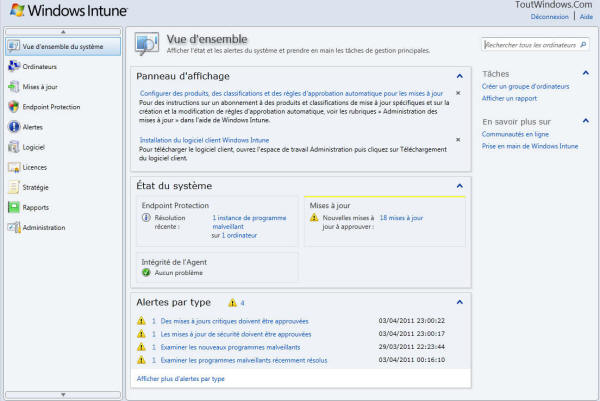Collapse the État du système section

point(460,186)
